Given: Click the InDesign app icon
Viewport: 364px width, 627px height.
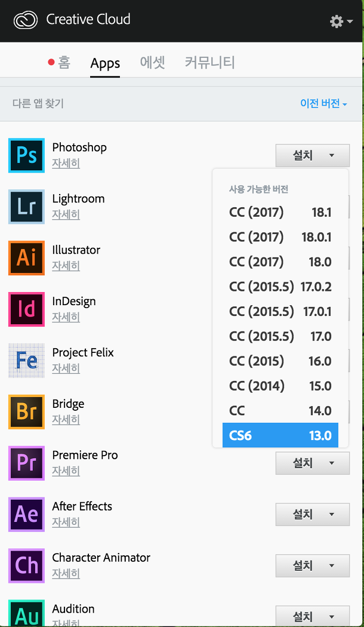Looking at the screenshot, I should pyautogui.click(x=26, y=309).
